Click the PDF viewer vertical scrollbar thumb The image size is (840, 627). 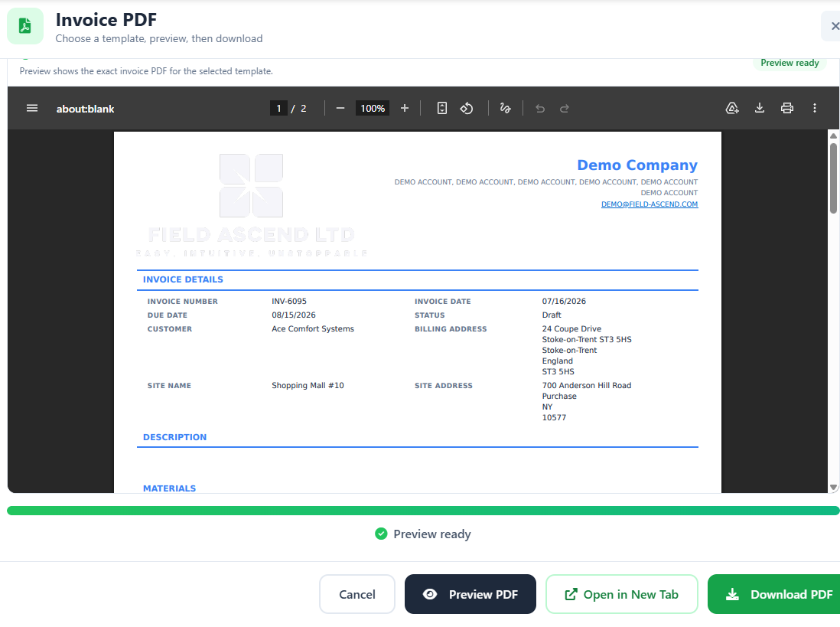pyautogui.click(x=833, y=178)
